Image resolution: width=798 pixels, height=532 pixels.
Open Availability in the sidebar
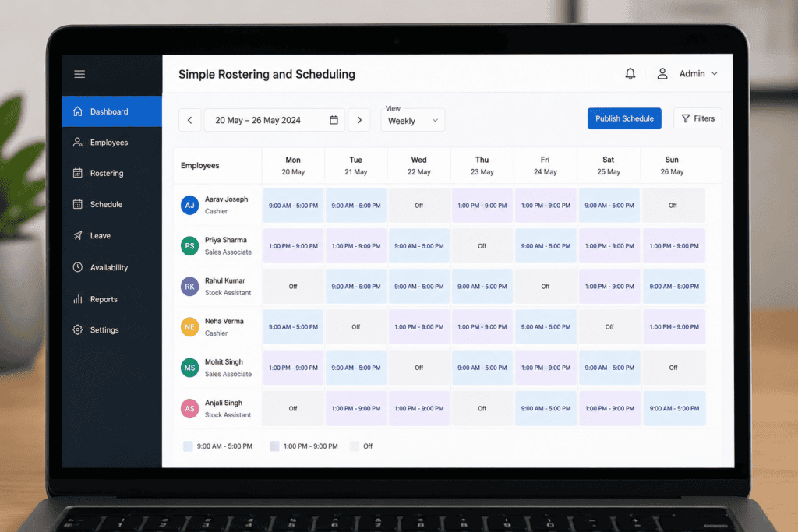pyautogui.click(x=112, y=267)
